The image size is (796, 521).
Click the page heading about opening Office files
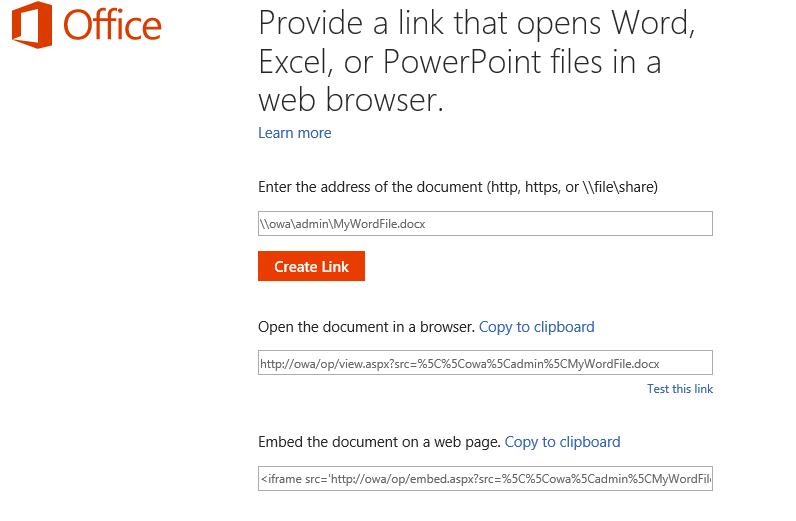[476, 61]
